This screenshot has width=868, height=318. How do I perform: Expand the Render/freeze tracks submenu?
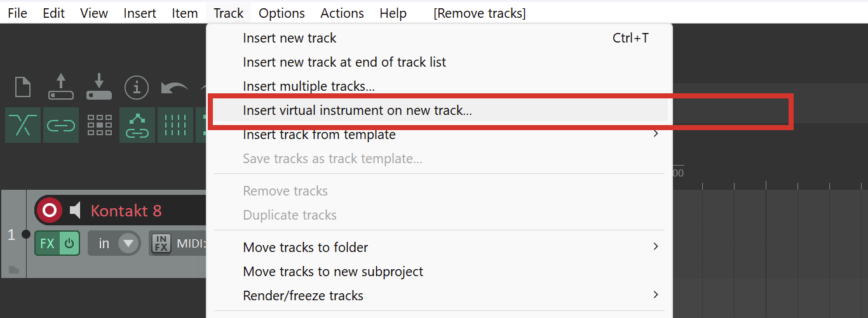coord(656,295)
